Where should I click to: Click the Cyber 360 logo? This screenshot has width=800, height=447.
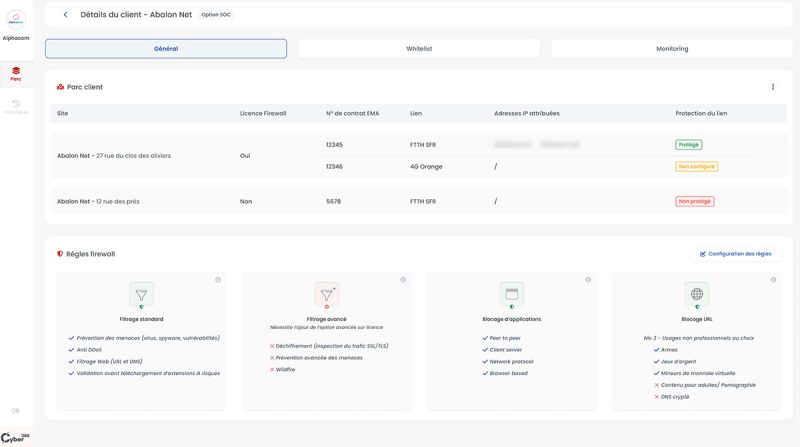[15, 437]
